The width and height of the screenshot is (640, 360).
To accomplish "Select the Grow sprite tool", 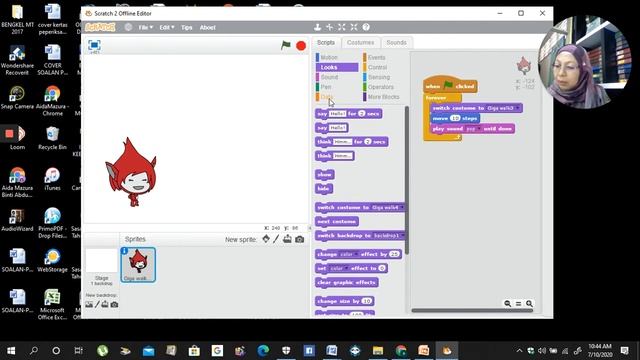I will click(342, 27).
